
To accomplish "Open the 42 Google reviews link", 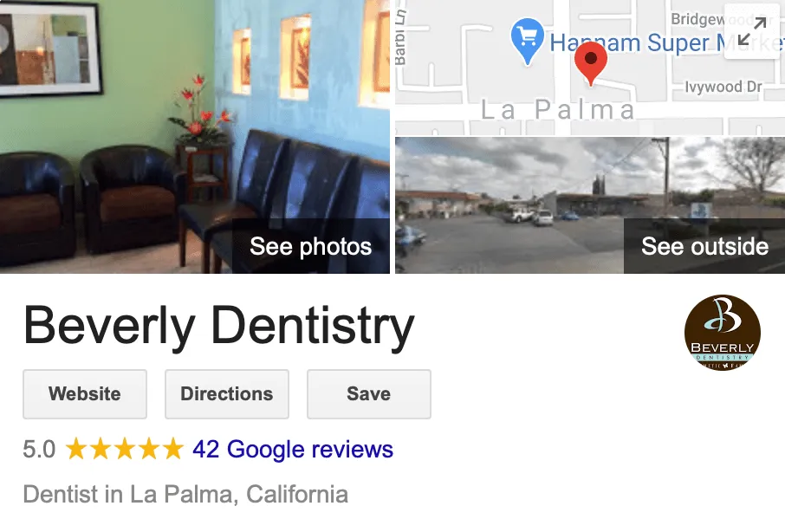I will pyautogui.click(x=293, y=449).
